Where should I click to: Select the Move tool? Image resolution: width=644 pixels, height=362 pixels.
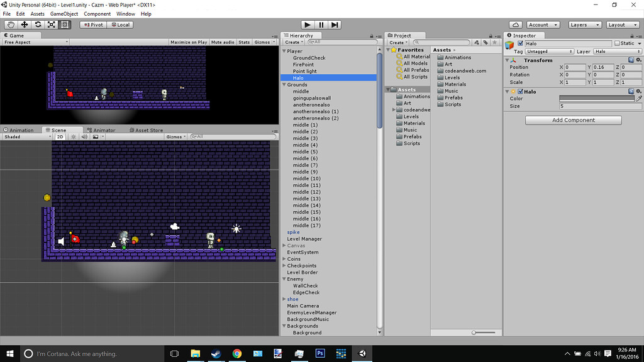click(24, 24)
